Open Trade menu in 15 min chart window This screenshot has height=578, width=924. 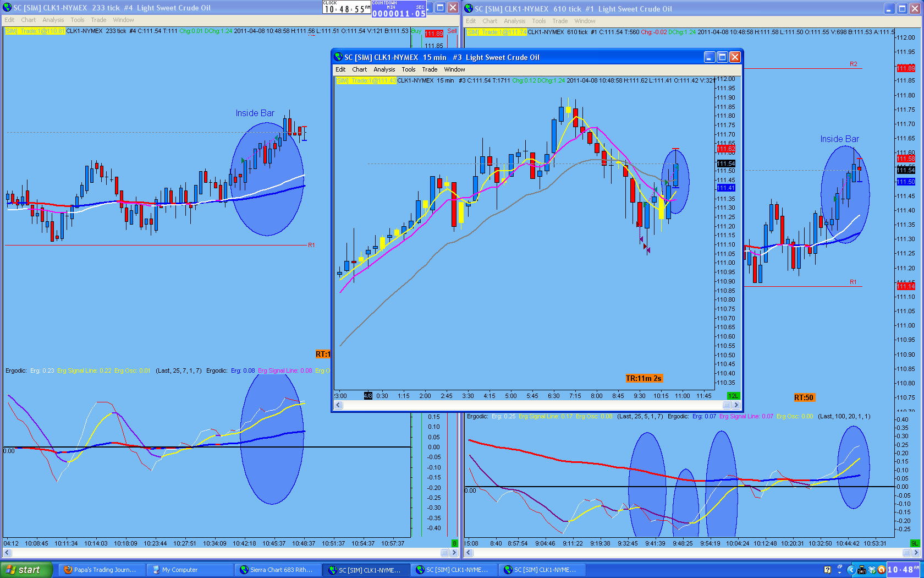430,69
